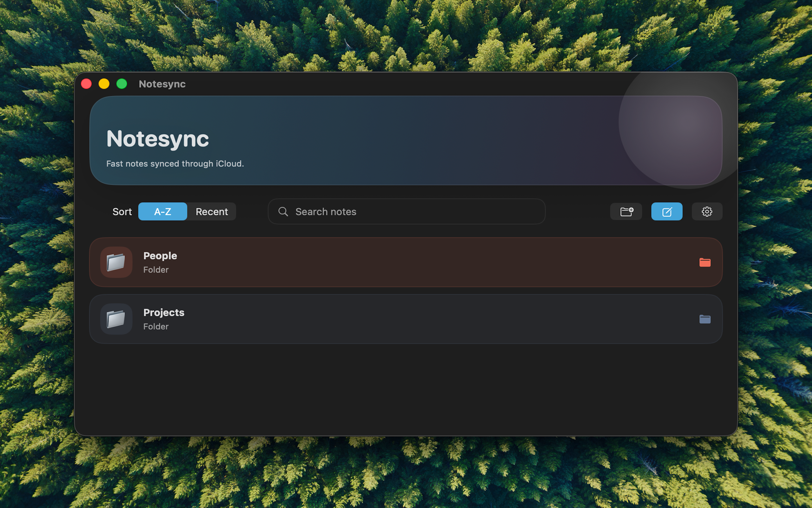The height and width of the screenshot is (508, 812).
Task: Click the Notesync window title text
Action: tap(162, 84)
